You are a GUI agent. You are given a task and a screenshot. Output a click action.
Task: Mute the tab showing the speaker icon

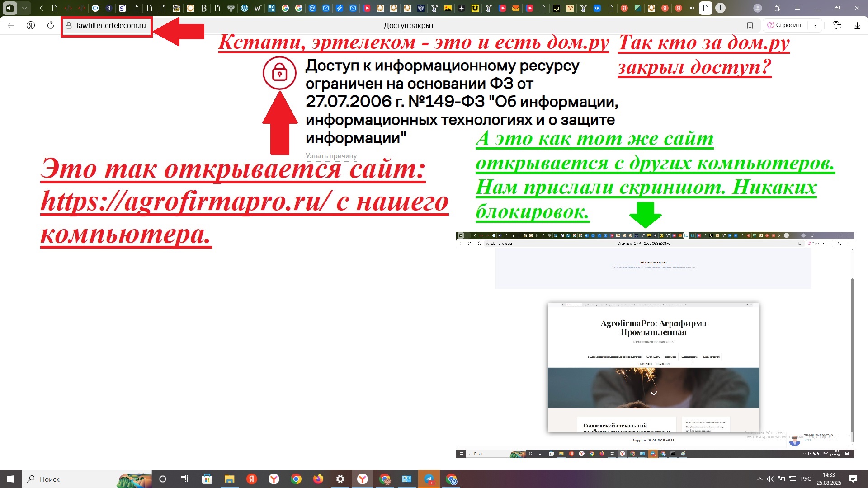tap(692, 8)
